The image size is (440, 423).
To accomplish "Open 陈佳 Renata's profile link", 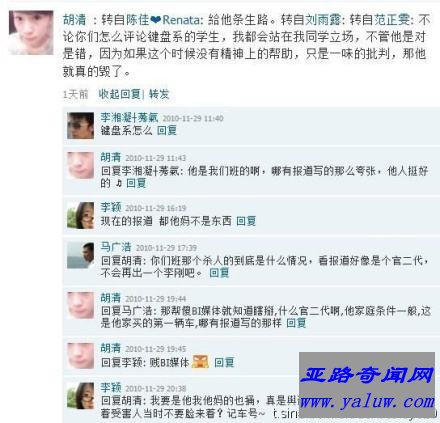I will 163,20.
